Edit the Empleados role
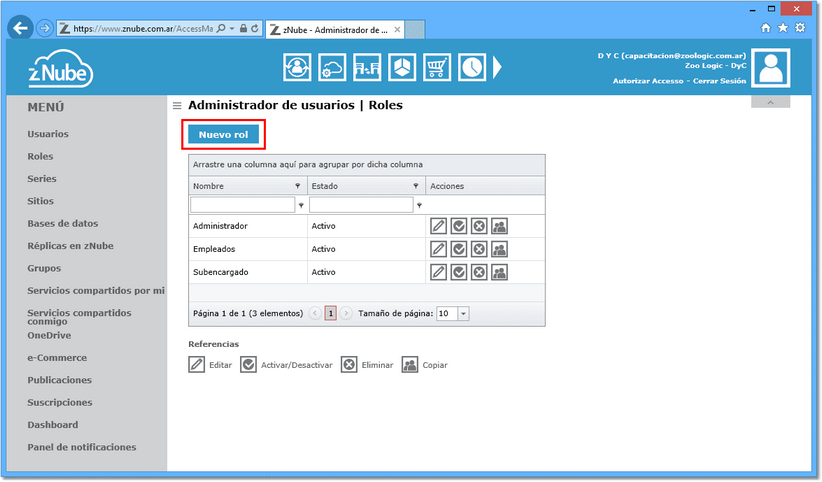This screenshot has width=822, height=482. click(x=438, y=249)
